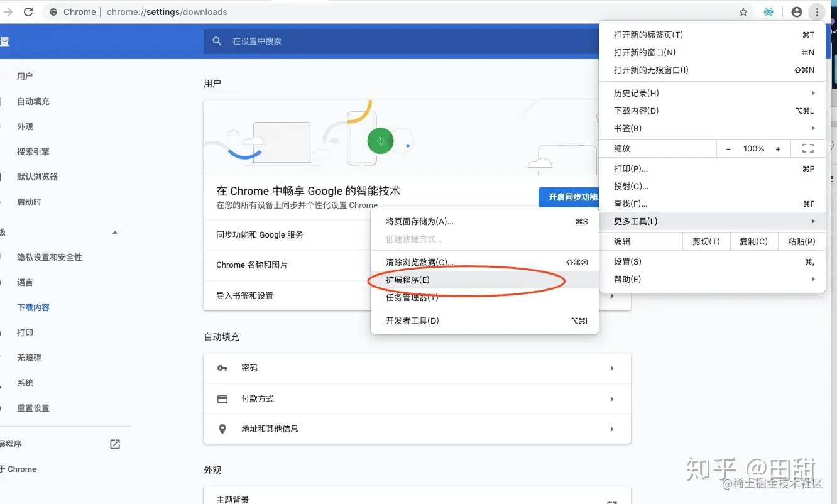This screenshot has height=504, width=837.
Task: Select 扩展程序(E) in submenu
Action: pos(484,280)
